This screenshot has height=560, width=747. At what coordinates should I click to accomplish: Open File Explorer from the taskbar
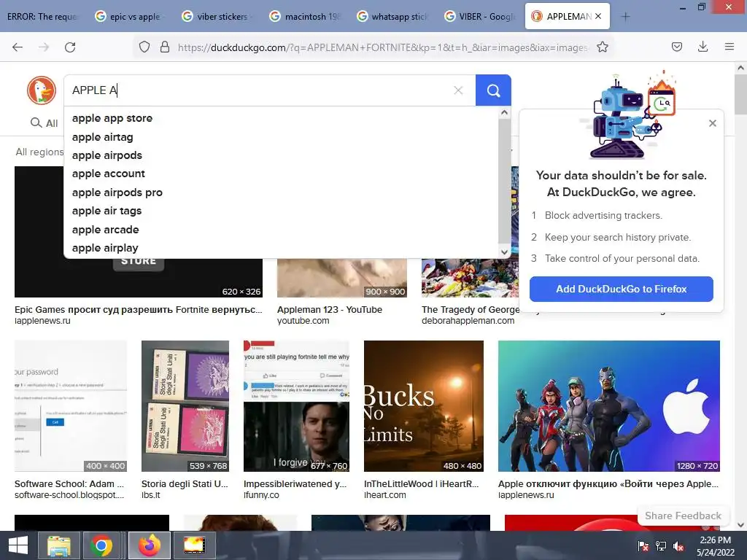pos(58,545)
